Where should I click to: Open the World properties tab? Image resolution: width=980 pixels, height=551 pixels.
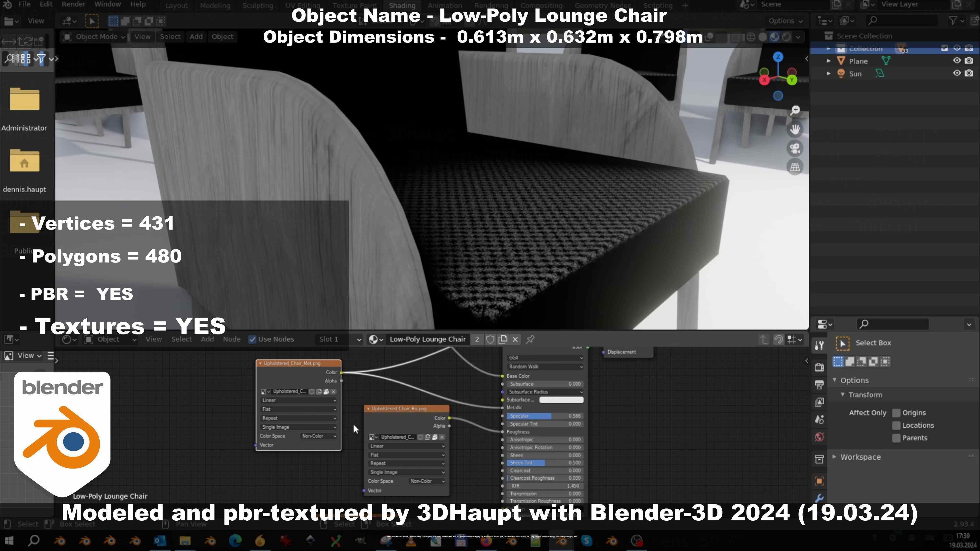coord(819,437)
